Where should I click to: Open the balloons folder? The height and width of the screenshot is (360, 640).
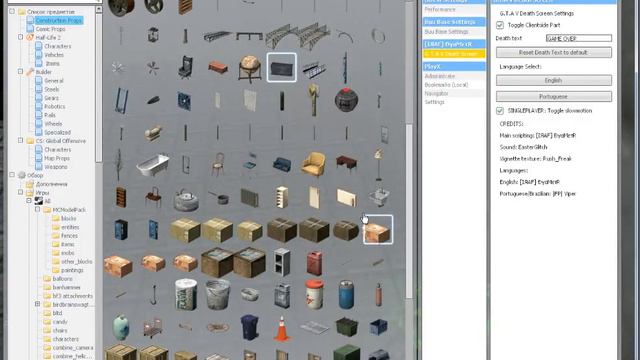[62, 278]
